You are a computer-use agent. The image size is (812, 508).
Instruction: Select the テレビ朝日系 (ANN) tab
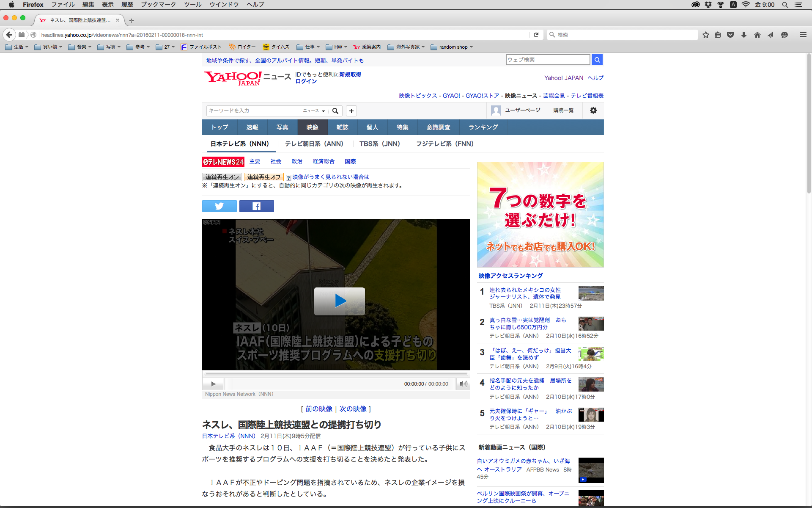[314, 144]
